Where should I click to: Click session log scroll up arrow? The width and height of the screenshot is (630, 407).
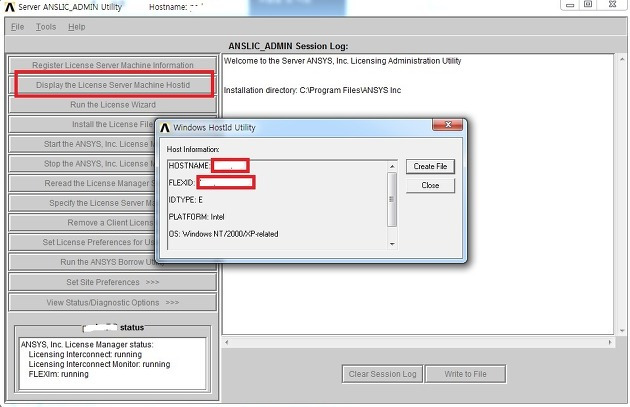point(622,59)
